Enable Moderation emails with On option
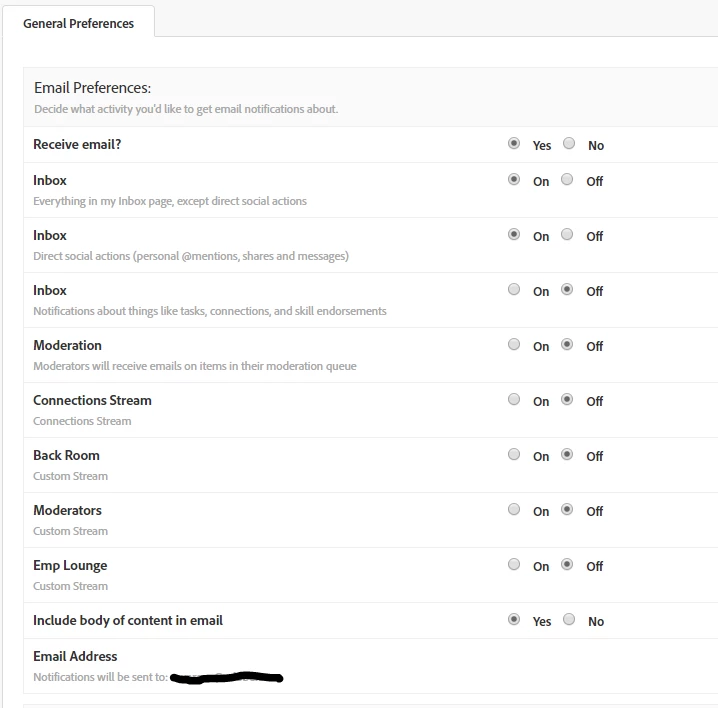718x708 pixels. (x=514, y=344)
